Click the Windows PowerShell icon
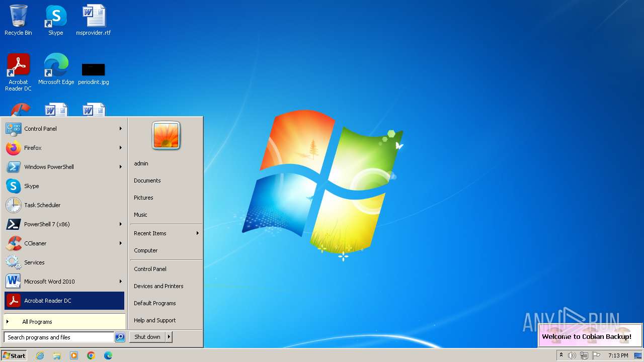This screenshot has height=362, width=644. [x=14, y=167]
